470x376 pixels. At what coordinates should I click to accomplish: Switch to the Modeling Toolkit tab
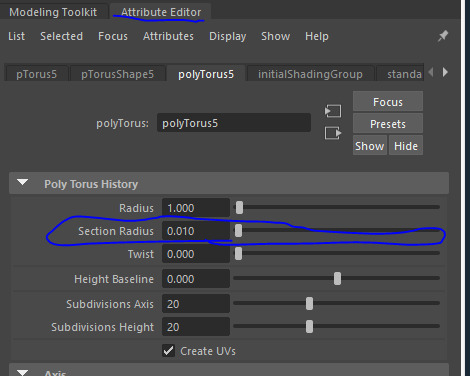[53, 12]
